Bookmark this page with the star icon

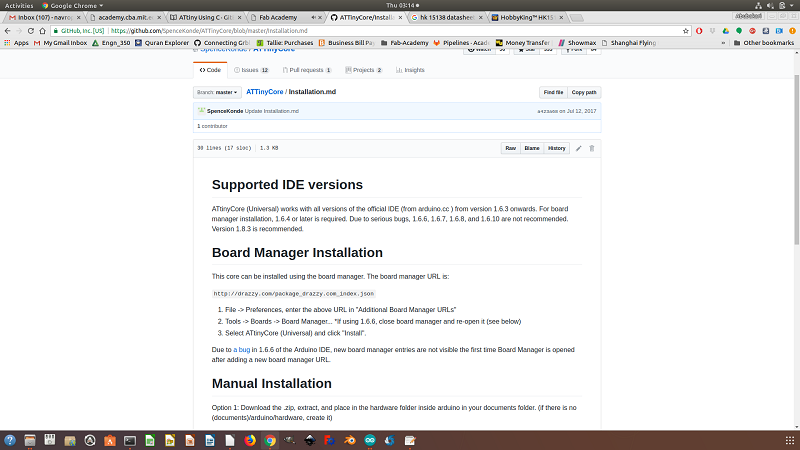point(686,31)
